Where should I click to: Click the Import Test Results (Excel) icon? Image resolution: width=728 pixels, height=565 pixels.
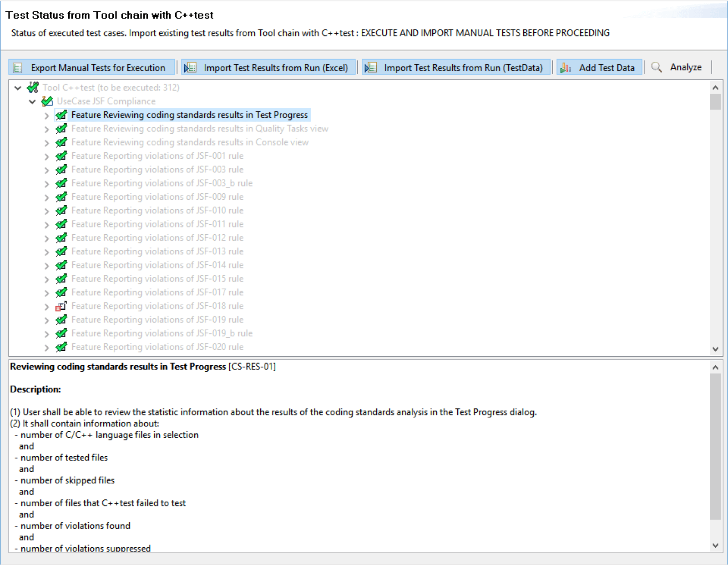pyautogui.click(x=190, y=68)
